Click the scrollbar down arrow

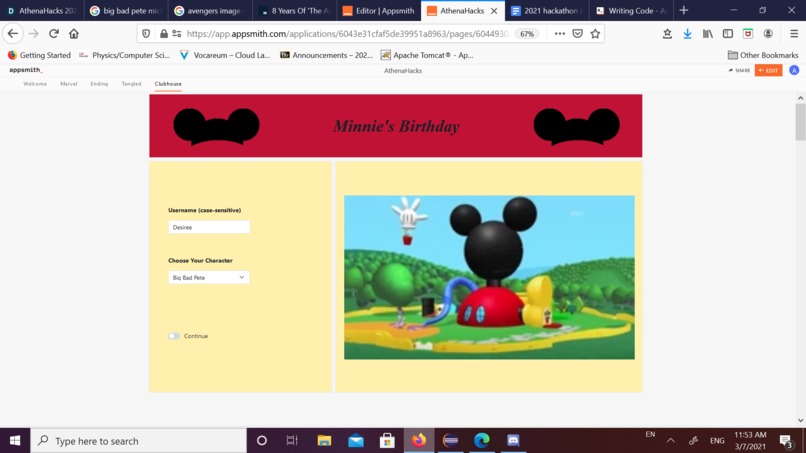point(800,421)
